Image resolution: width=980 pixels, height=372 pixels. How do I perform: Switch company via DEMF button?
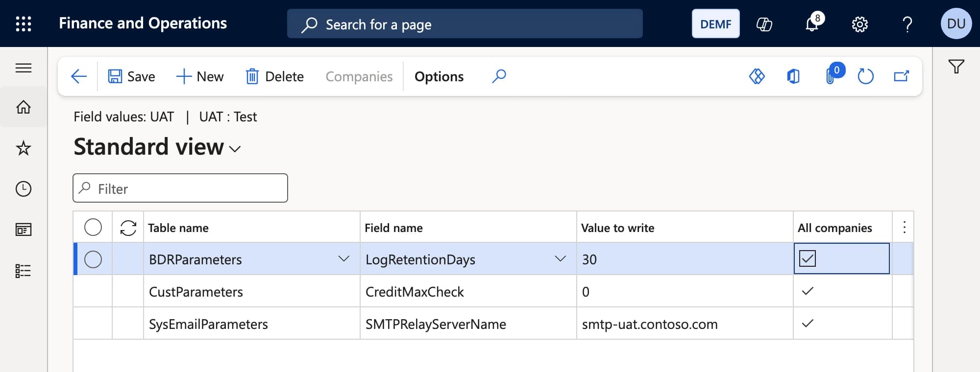tap(715, 23)
